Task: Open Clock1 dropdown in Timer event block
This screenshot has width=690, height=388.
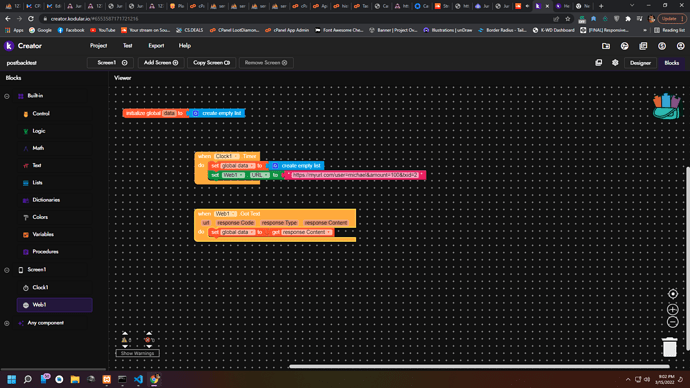Action: tap(227, 156)
